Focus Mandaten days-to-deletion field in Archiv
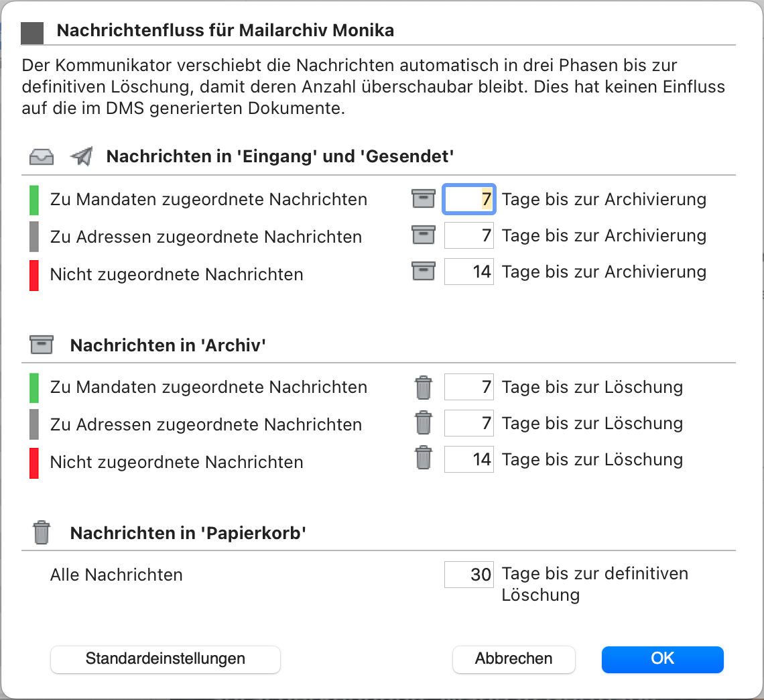The image size is (764, 700). pyautogui.click(x=468, y=387)
